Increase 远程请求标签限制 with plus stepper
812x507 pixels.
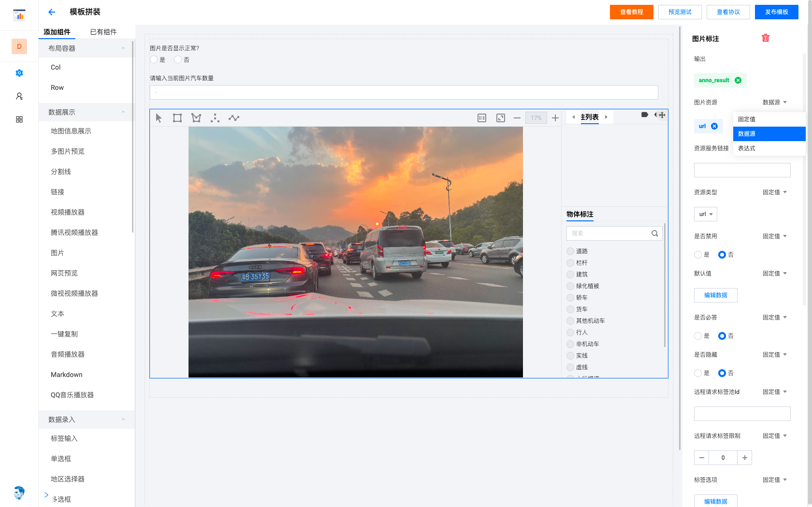click(x=745, y=458)
